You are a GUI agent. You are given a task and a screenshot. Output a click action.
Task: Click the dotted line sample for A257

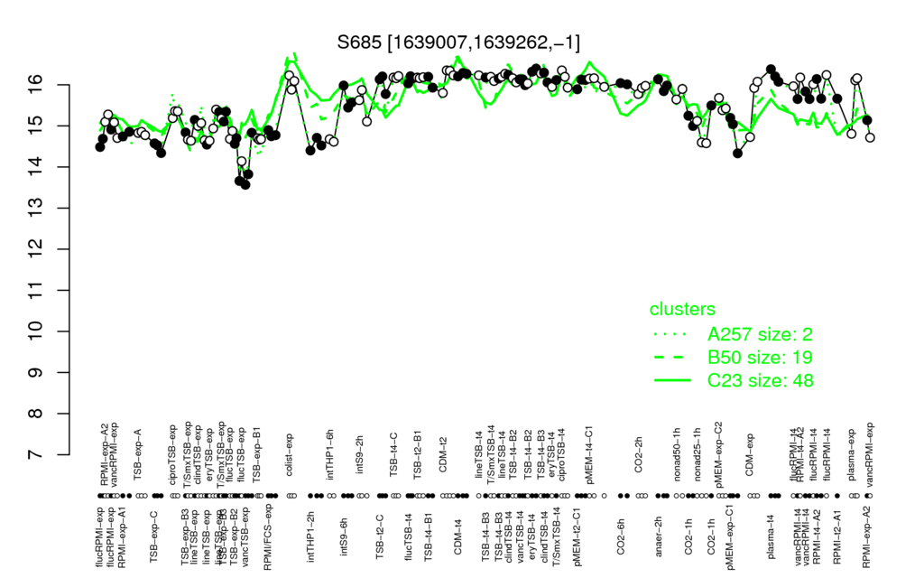670,334
